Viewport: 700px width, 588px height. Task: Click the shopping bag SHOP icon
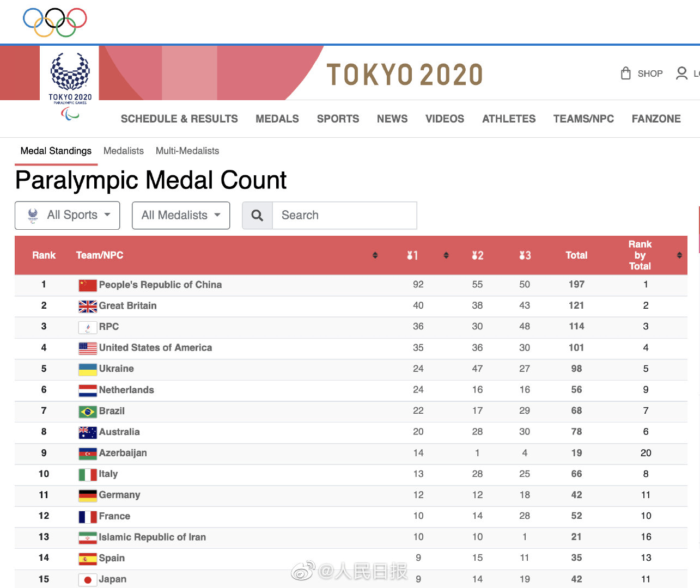(x=626, y=73)
